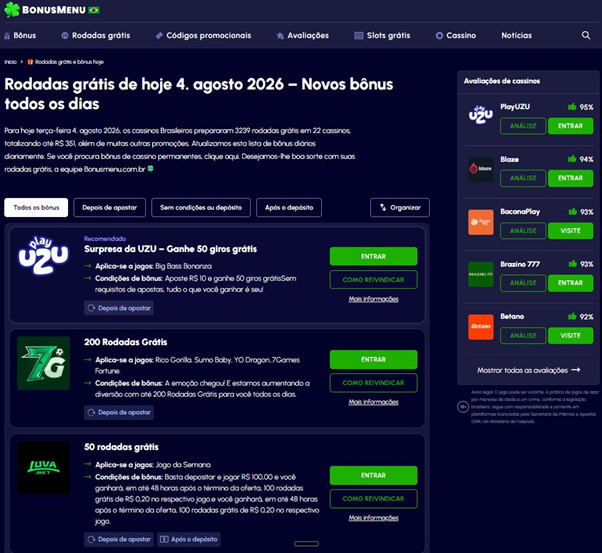Click ENTRAR for PlayUZU in sidebar

(x=570, y=126)
